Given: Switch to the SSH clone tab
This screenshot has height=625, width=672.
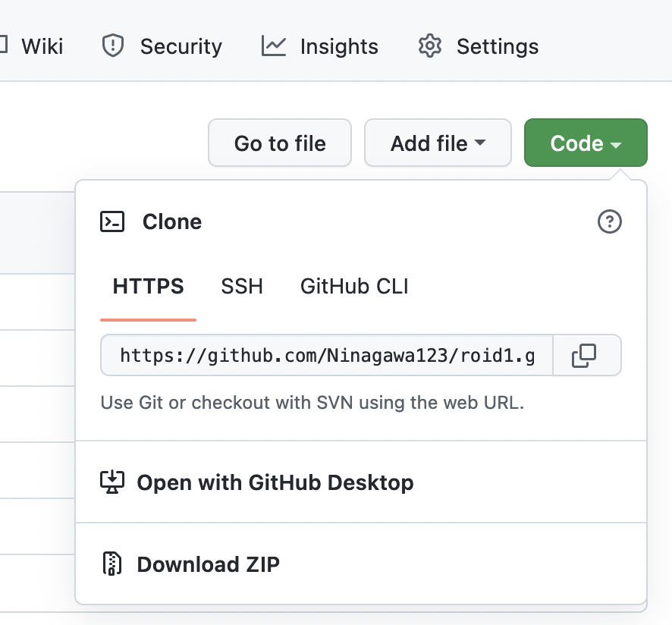Looking at the screenshot, I should tap(242, 287).
